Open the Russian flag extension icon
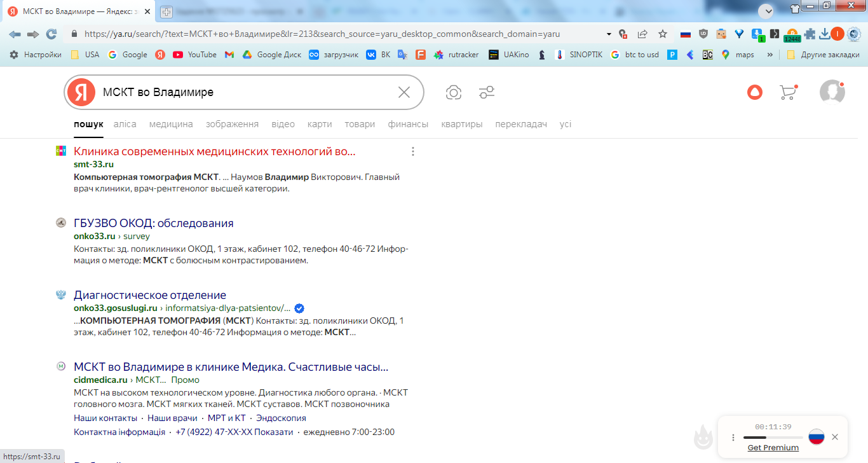The image size is (868, 463). click(686, 34)
